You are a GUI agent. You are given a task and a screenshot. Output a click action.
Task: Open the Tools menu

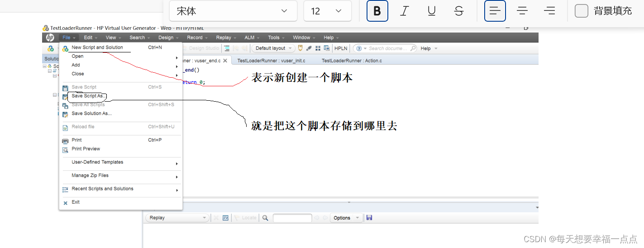coord(276,38)
